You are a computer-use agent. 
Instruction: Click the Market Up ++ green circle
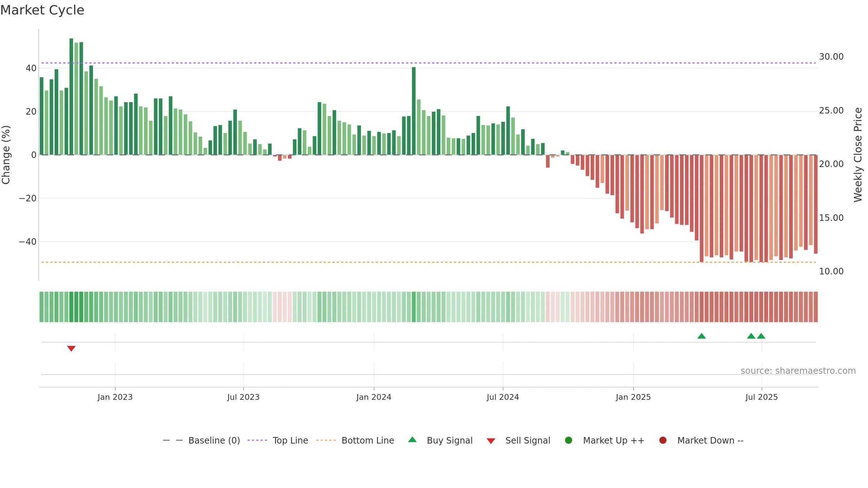click(569, 440)
